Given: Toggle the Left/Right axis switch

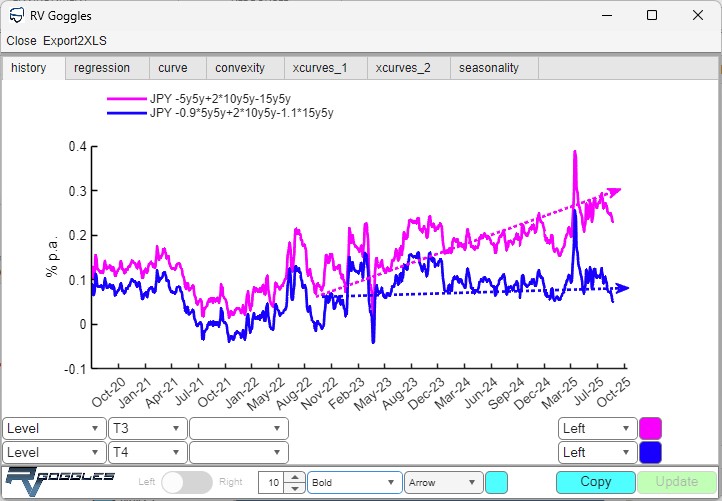Looking at the screenshot, I should tap(187, 482).
